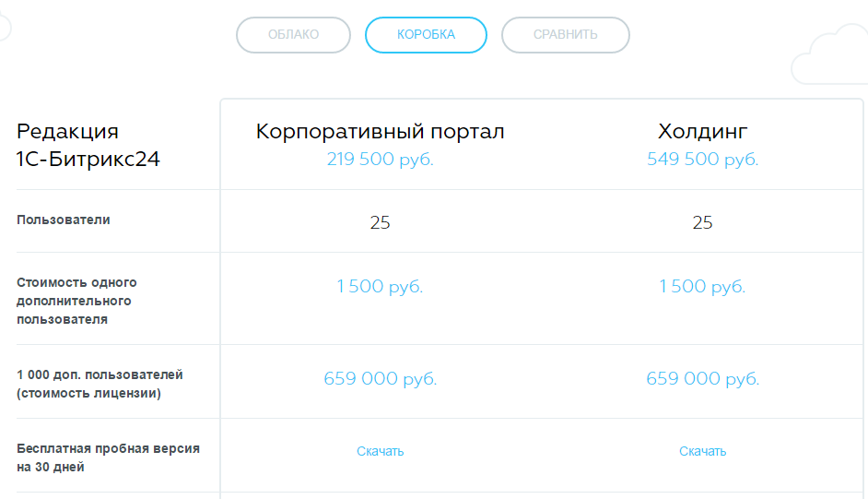868x499 pixels.
Task: Click the Корпоративный портал heading
Action: tap(380, 132)
